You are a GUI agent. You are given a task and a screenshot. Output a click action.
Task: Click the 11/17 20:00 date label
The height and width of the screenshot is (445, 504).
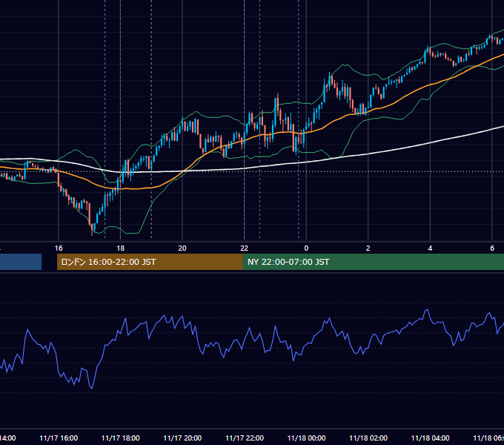tap(182, 438)
